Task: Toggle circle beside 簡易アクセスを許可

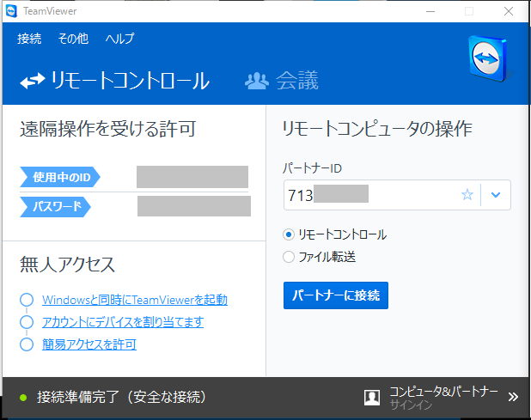Action: pyautogui.click(x=27, y=344)
